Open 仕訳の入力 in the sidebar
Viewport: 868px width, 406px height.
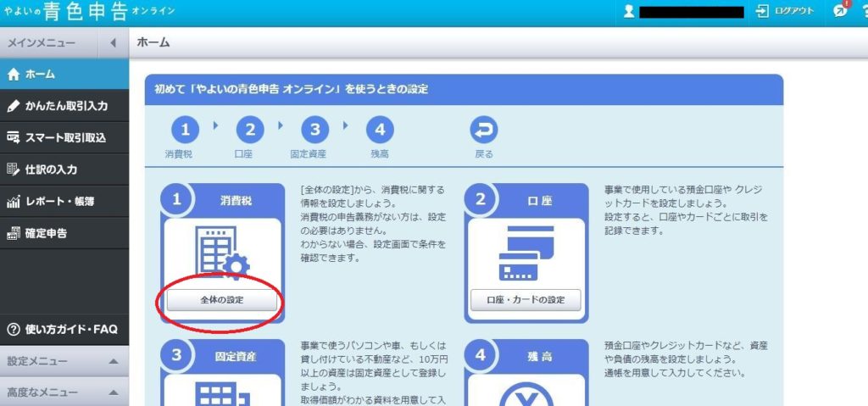(64, 170)
